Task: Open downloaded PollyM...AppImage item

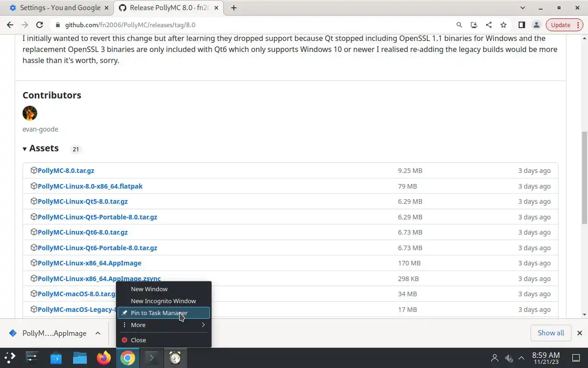Action: tap(48, 333)
